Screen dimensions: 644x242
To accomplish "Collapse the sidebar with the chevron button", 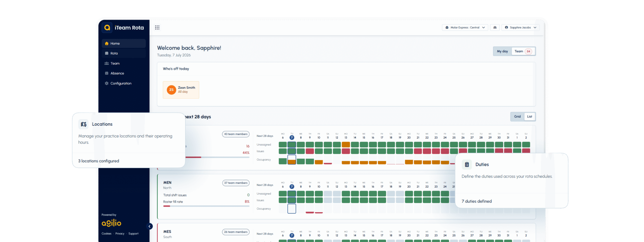I will pos(149,226).
